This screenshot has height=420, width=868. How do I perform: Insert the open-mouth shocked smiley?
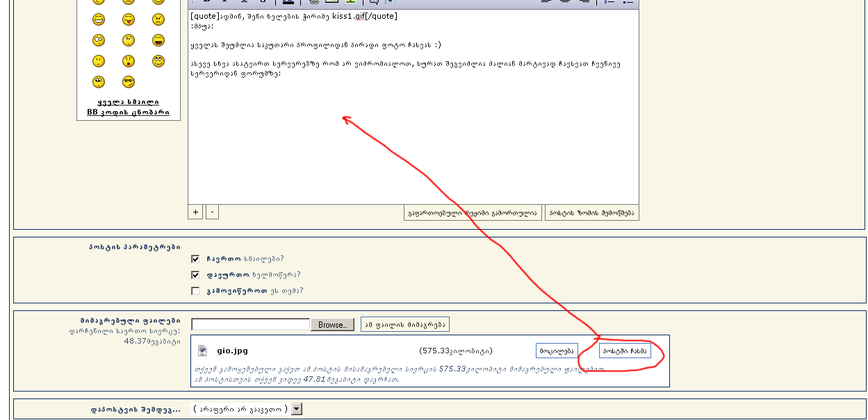point(129,61)
